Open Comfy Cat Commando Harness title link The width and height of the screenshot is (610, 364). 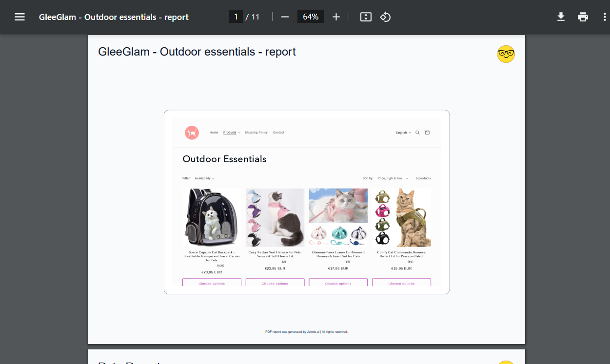402,254
